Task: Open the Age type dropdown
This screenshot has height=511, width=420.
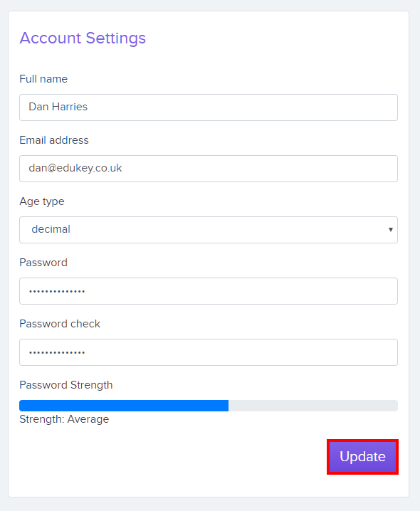Action: [x=209, y=230]
